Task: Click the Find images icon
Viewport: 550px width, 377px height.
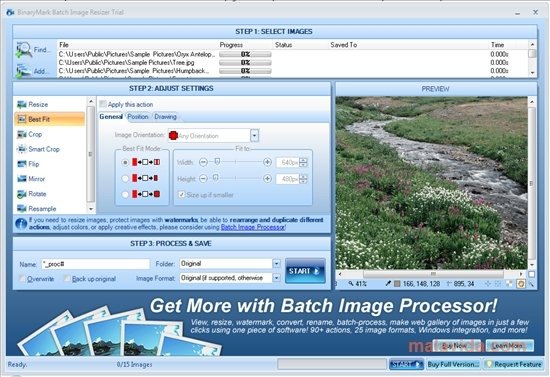Action: tap(24, 50)
